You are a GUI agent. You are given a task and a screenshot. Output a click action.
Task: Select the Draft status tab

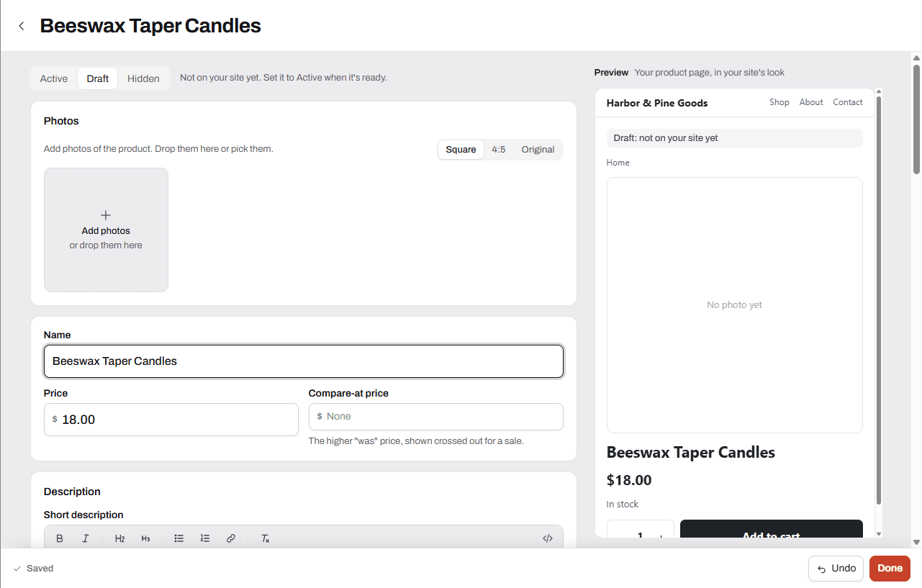[x=98, y=78]
